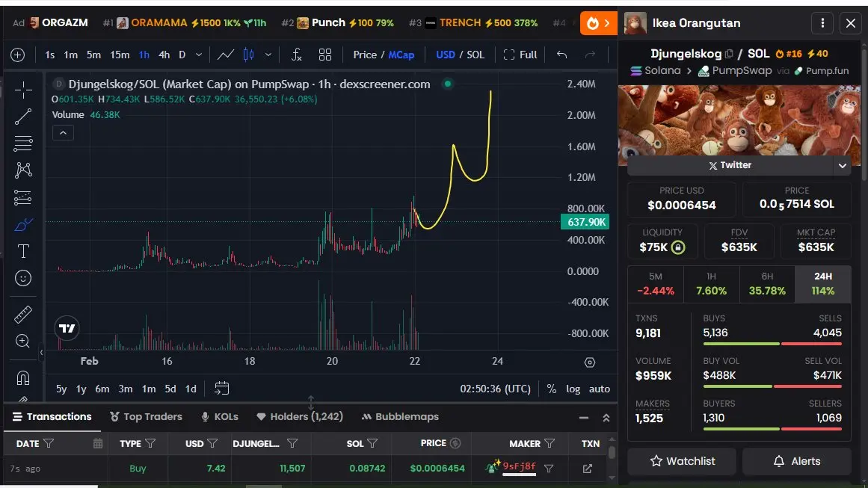868x488 pixels.
Task: Open the emoji icons tool
Action: point(23,278)
